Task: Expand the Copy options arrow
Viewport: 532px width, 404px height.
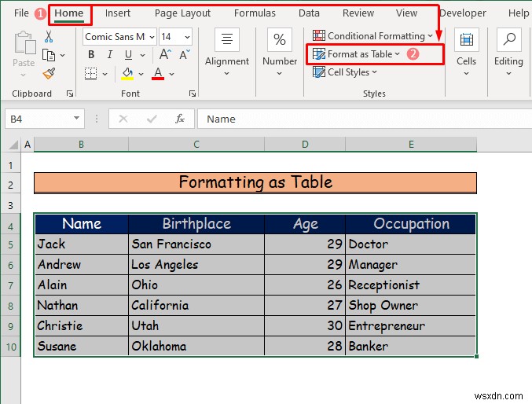Action: [x=62, y=55]
